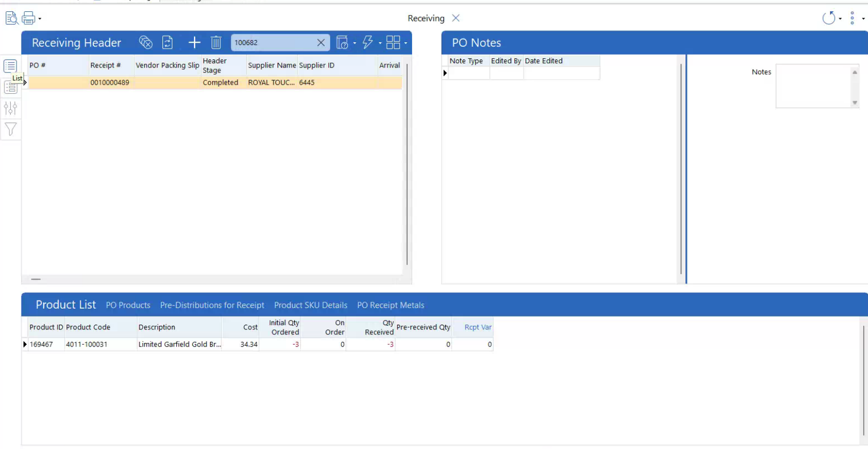Close the Receiving tab
The image size is (868, 449).
(456, 18)
